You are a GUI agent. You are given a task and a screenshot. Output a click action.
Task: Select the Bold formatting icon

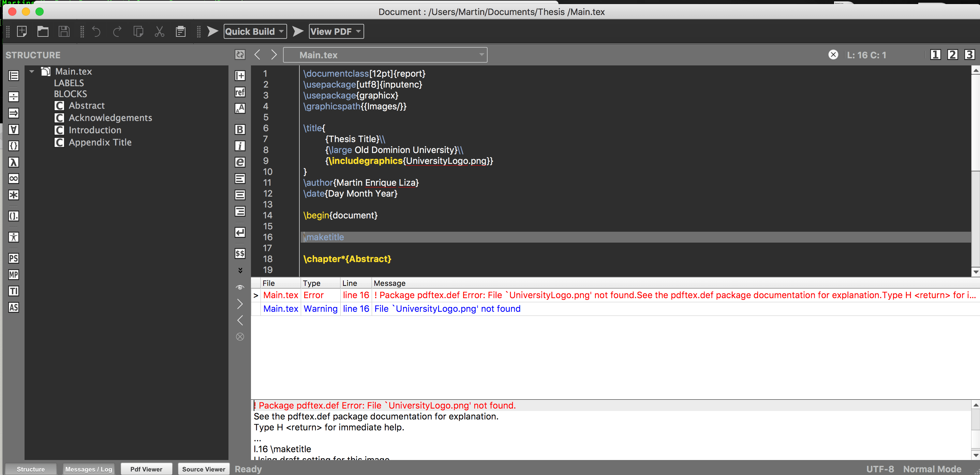pos(240,129)
